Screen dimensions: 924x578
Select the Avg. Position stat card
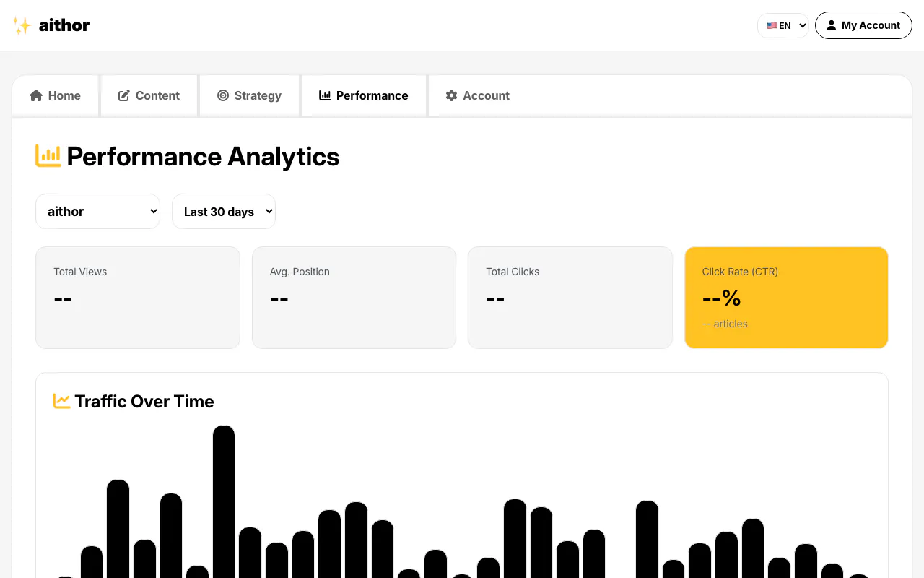[x=354, y=298]
